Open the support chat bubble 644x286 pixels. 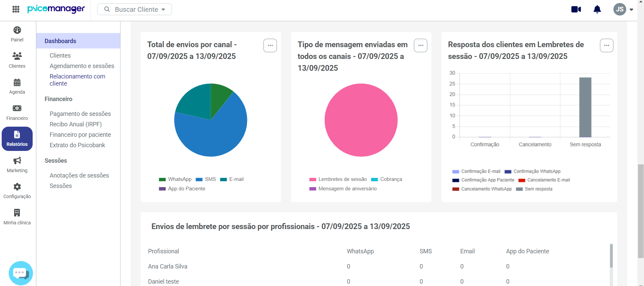(x=21, y=273)
